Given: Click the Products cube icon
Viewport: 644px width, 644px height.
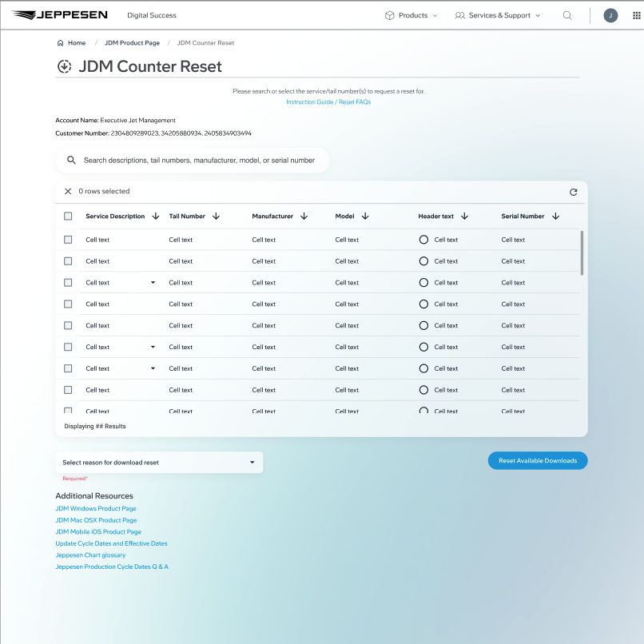Looking at the screenshot, I should click(389, 15).
